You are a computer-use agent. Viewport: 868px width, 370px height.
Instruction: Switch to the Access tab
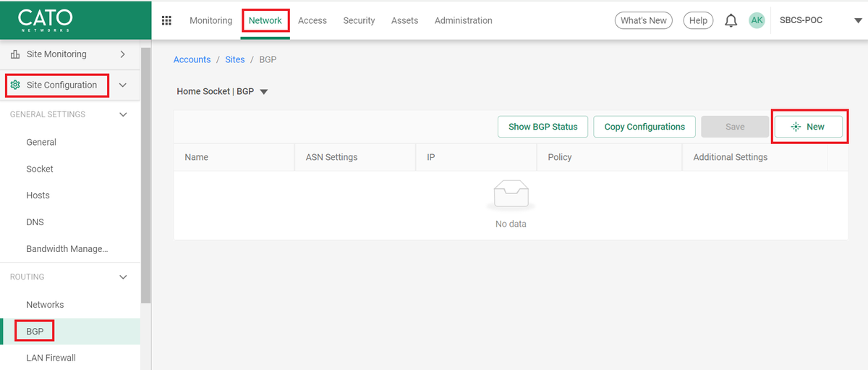pos(312,20)
